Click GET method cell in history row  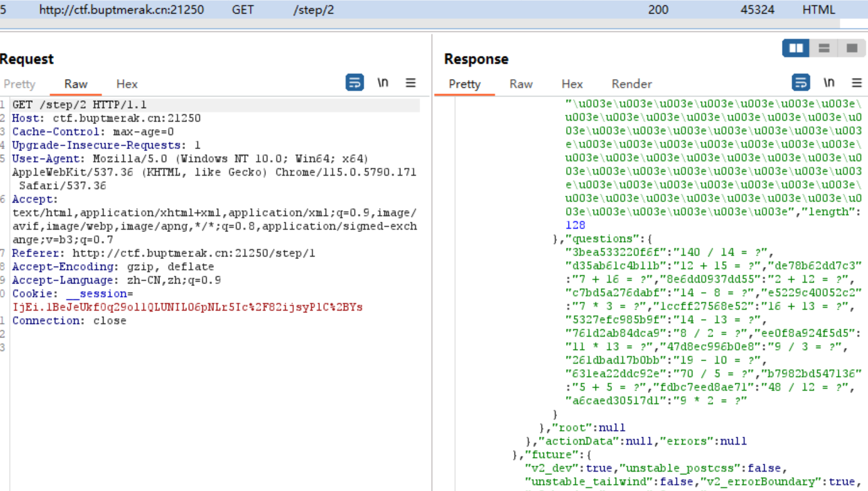tap(243, 10)
